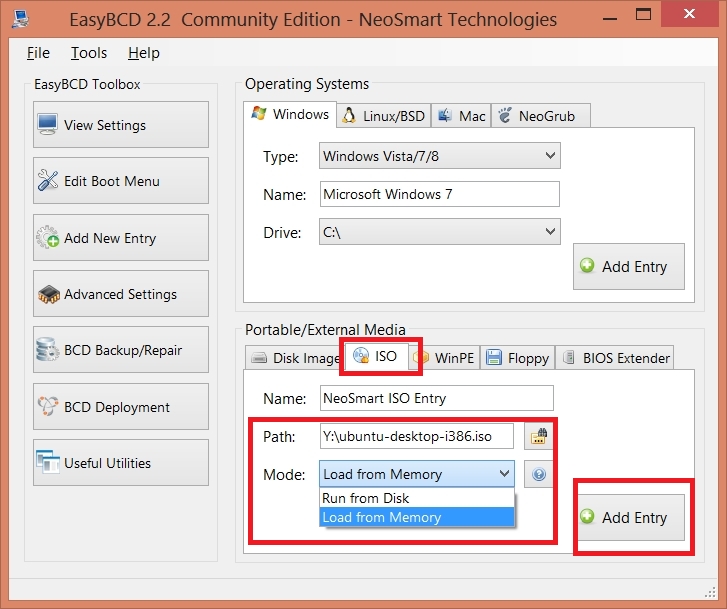
Task: Open the Add New Entry page
Action: [x=121, y=237]
